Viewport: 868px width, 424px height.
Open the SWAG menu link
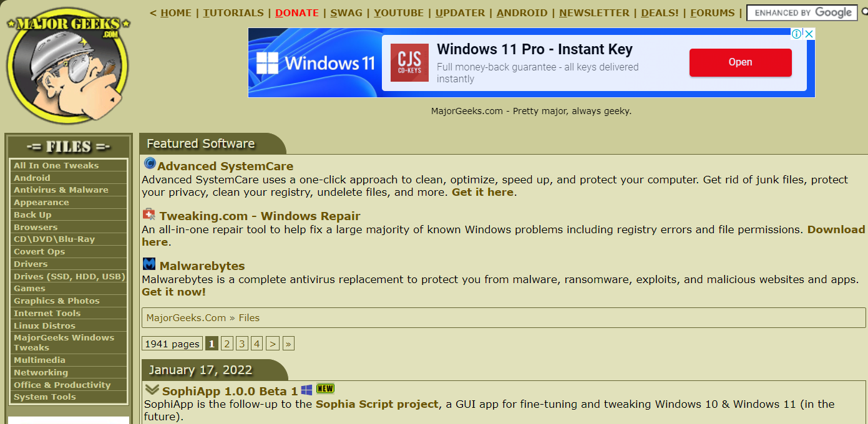[346, 13]
